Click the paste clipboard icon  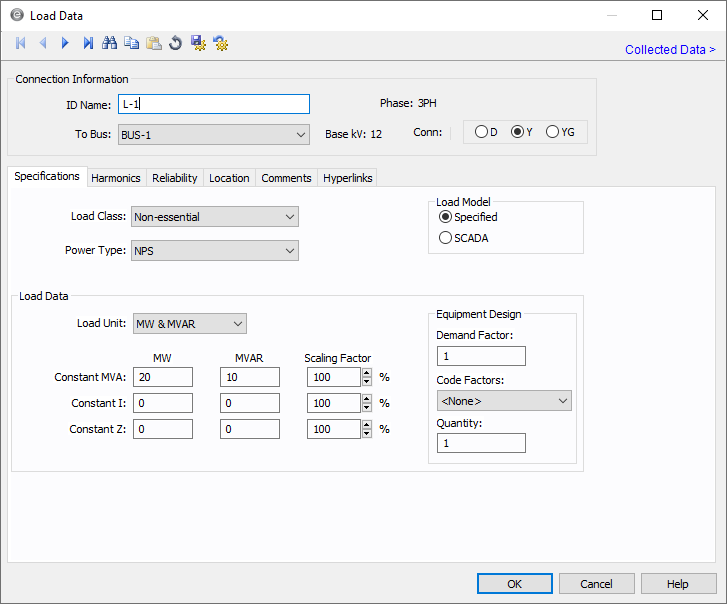click(154, 43)
